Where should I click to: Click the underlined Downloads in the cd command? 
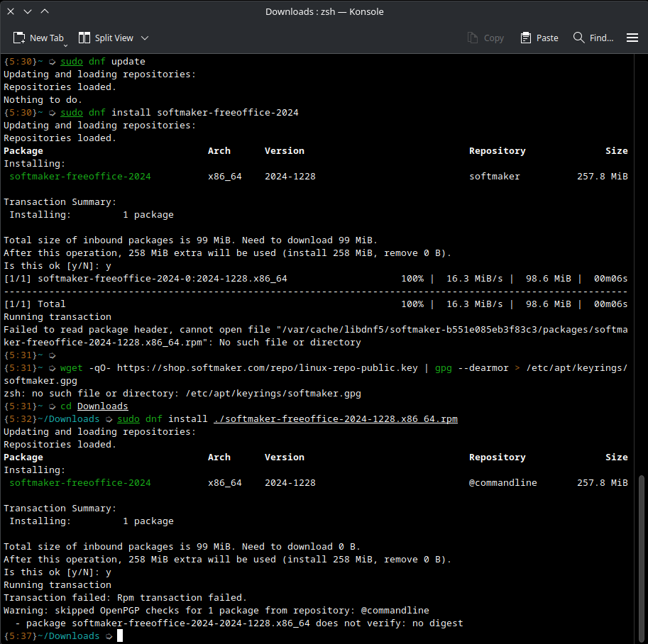tap(102, 406)
